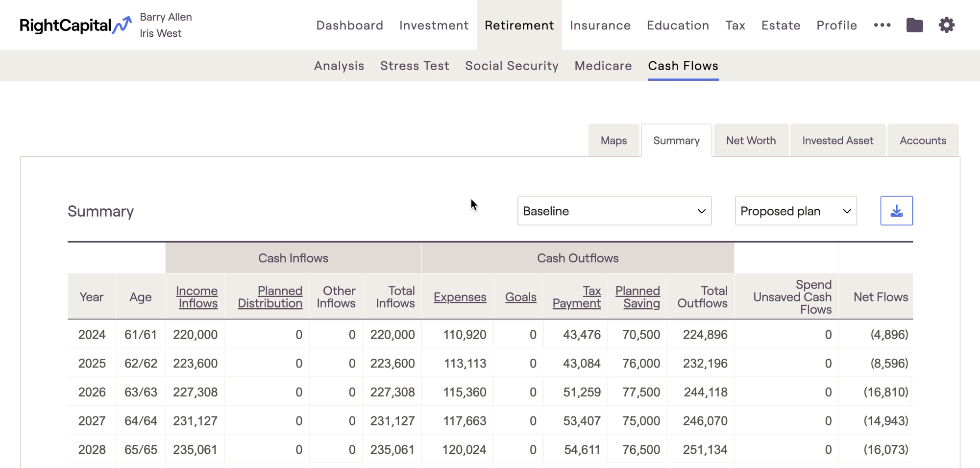Switch to the Medicare sub-tab

(x=603, y=66)
